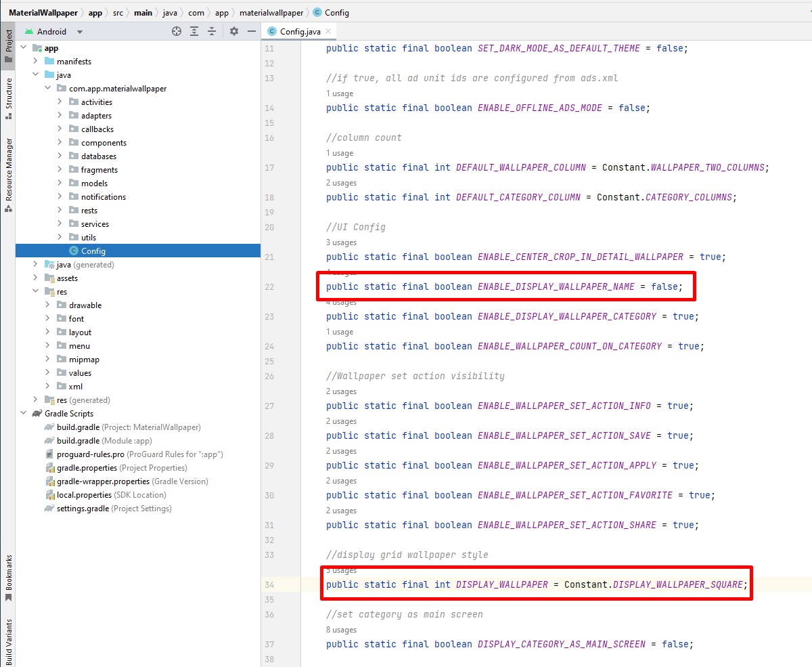Click usage hint above ENABLE_WALLPAPER_COUNT_ON_CATEGORY
812x667 pixels.
[340, 332]
